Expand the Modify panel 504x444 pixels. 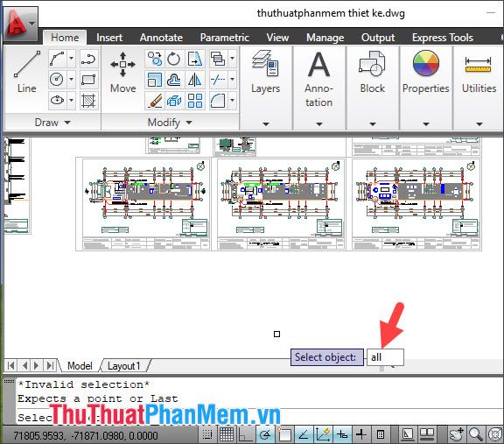click(170, 123)
